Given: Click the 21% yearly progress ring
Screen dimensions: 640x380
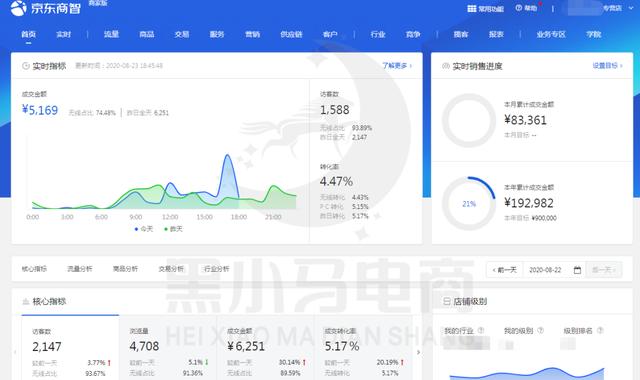Looking at the screenshot, I should tap(469, 203).
